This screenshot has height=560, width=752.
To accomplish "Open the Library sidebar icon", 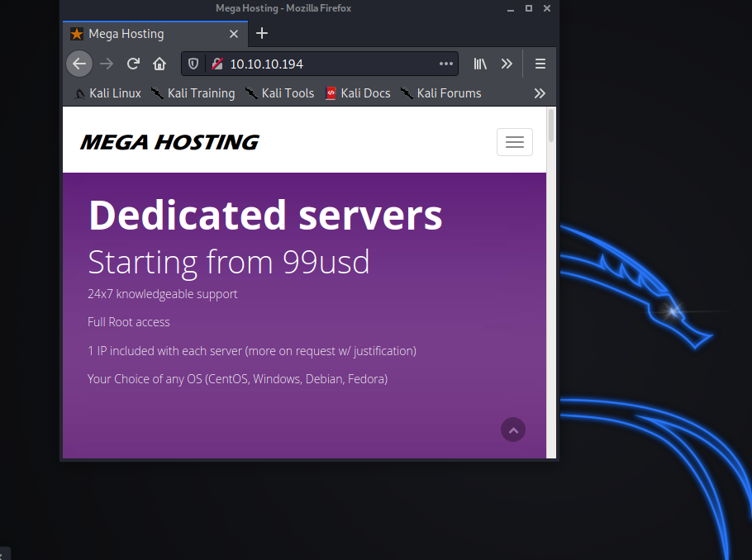I will click(480, 64).
